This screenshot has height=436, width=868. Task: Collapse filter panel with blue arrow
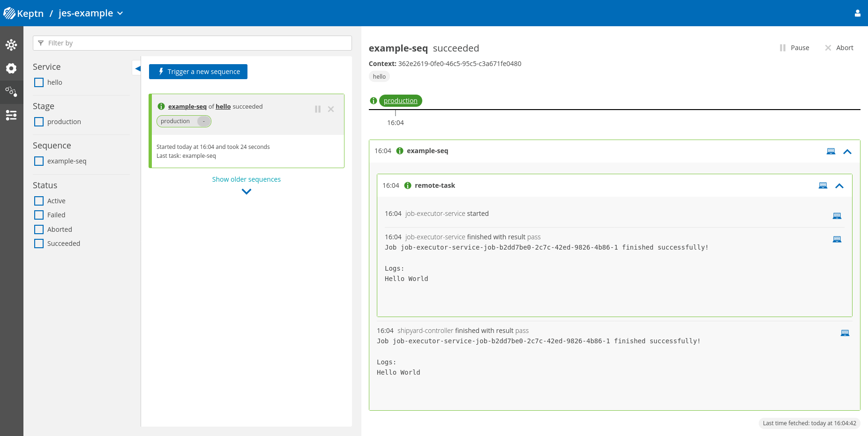pos(137,68)
